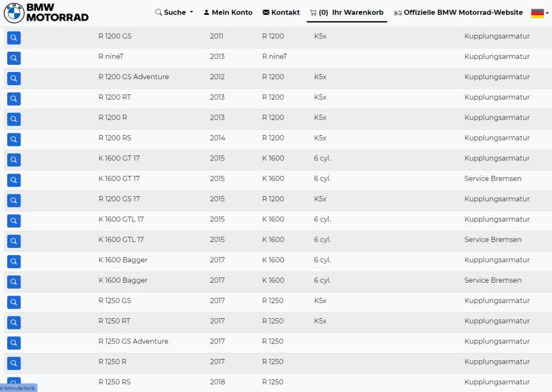Open Ihr Warenkorb cart
The height and width of the screenshot is (392, 552).
coord(347,13)
